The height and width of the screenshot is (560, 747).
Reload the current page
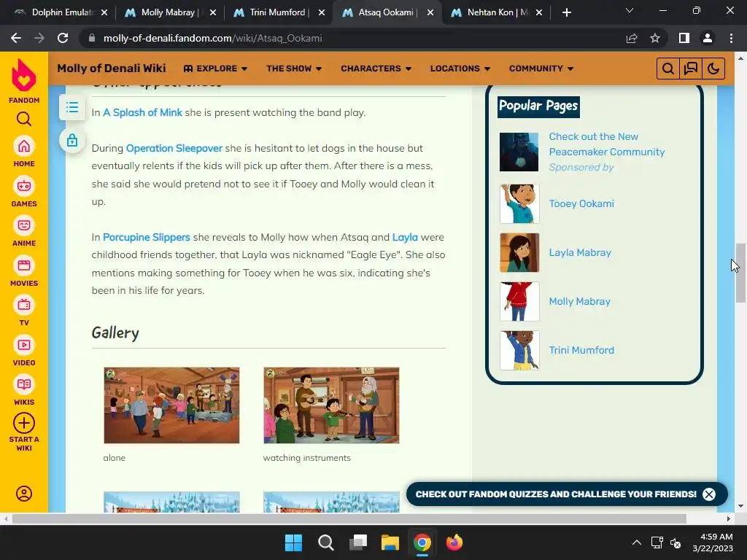[63, 38]
